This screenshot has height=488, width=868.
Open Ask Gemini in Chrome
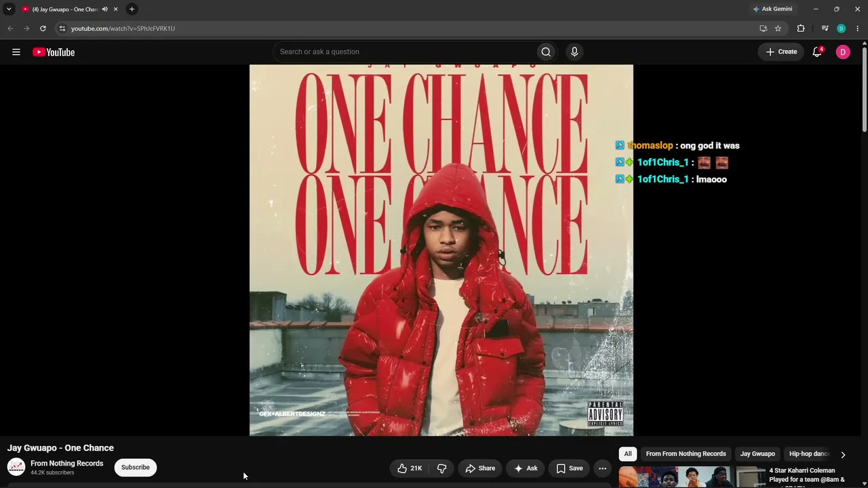[x=772, y=9]
